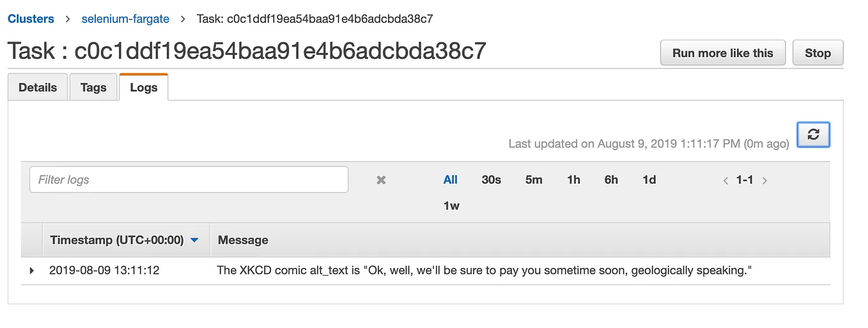Click the Run more like this button
Screen dimensions: 868x328
723,53
